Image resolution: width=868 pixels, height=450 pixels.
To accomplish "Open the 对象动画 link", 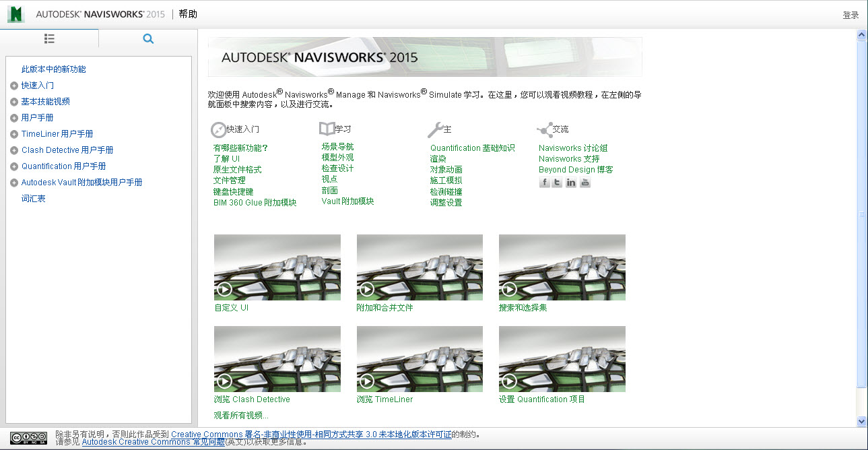I will click(x=446, y=170).
